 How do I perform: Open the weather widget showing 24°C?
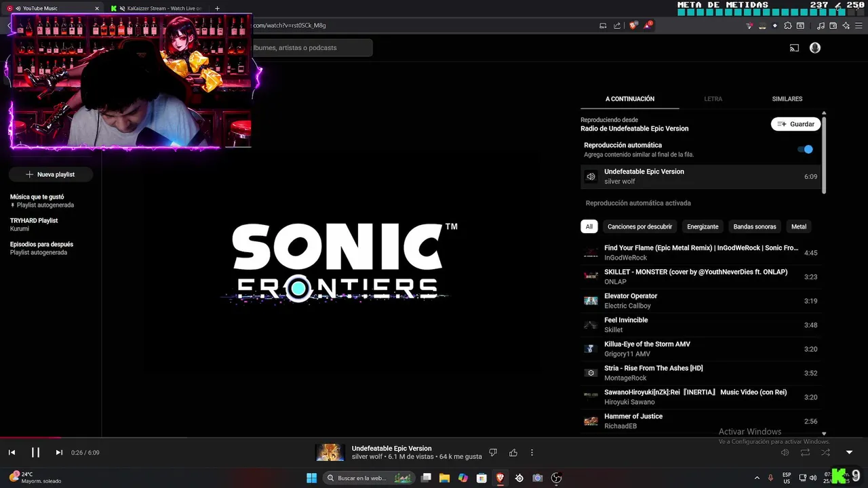click(35, 478)
